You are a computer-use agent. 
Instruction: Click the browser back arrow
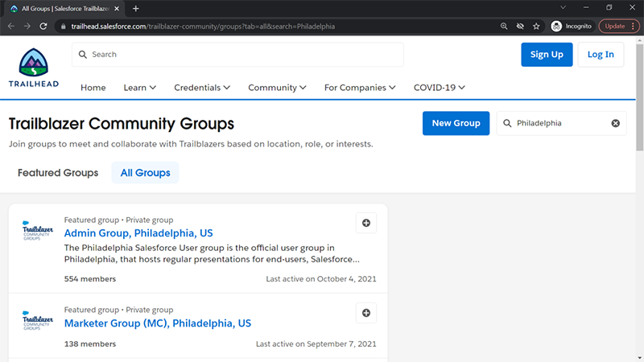11,27
